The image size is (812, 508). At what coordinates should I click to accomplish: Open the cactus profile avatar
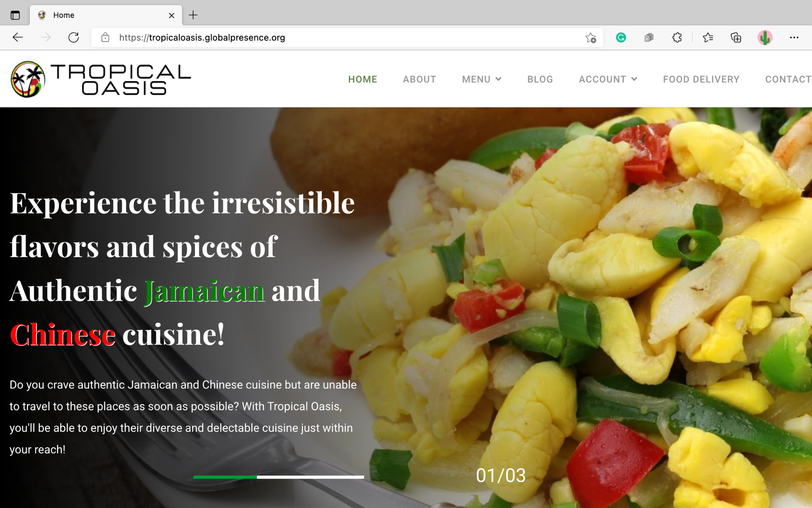point(765,38)
